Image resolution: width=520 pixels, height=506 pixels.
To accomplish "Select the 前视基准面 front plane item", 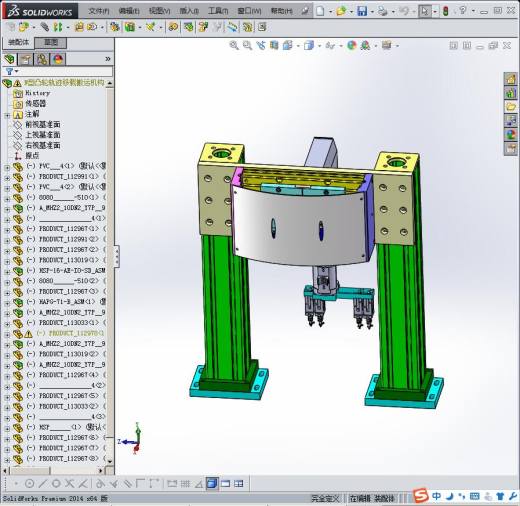I will pos(43,125).
